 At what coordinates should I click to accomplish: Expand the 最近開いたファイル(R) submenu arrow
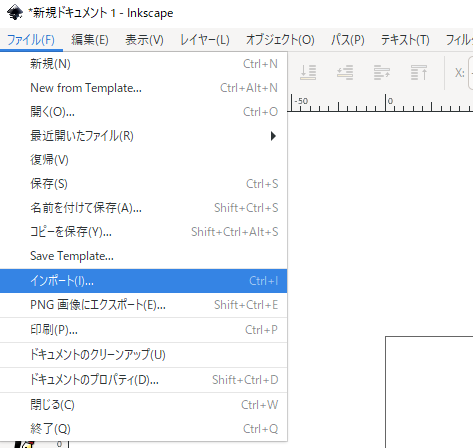[x=273, y=136]
